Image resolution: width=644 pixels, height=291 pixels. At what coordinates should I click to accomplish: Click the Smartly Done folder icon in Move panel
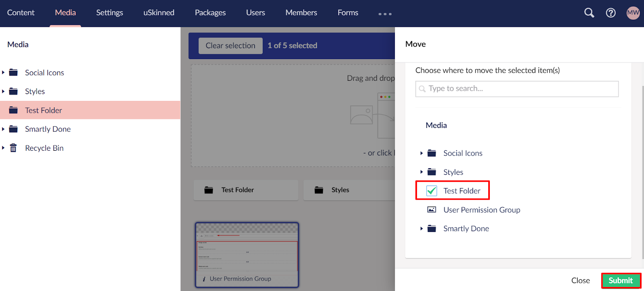(x=431, y=229)
